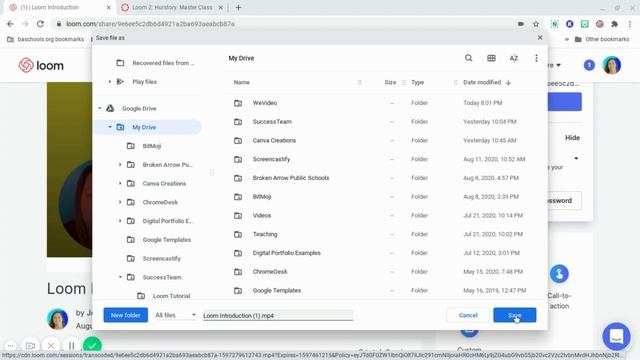Bookmark this page with star icon
Viewport: 640px width, 360px height.
536,24
